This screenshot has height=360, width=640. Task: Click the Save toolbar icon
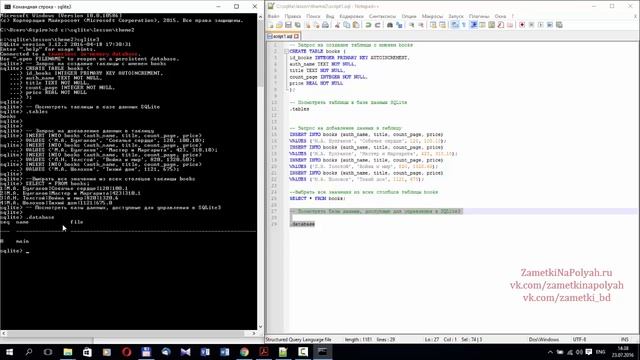(289, 25)
